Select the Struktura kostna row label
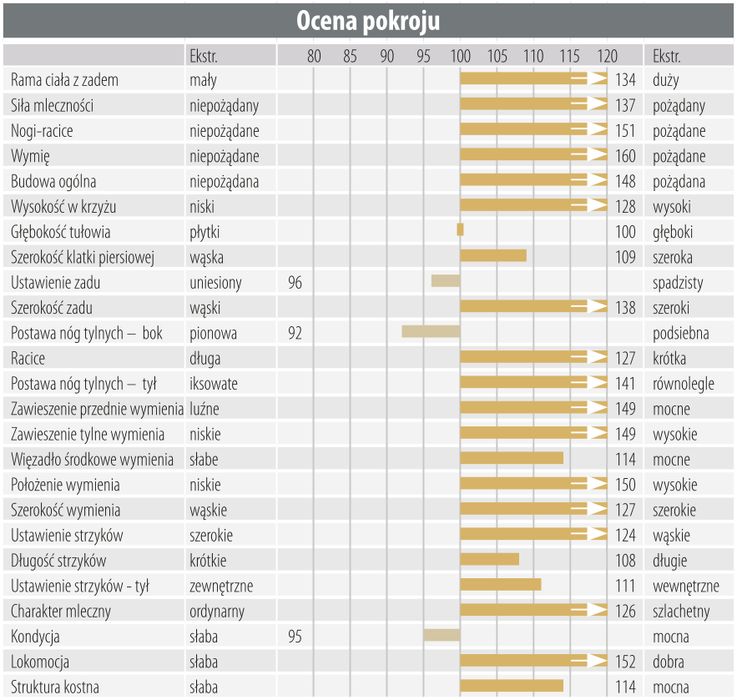737x700 pixels. tap(55, 687)
